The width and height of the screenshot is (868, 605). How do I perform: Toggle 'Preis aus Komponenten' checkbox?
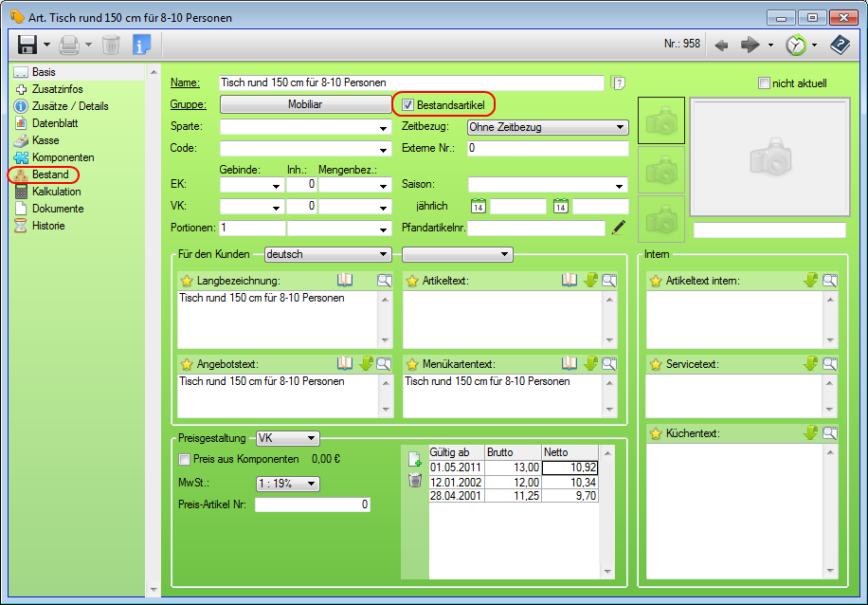(x=185, y=460)
